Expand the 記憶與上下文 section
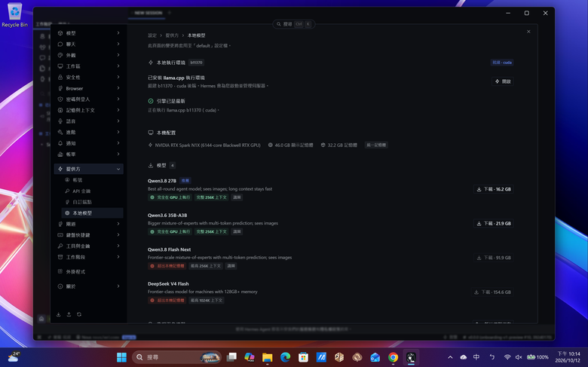Image resolution: width=588 pixels, height=367 pixels. pyautogui.click(x=88, y=110)
